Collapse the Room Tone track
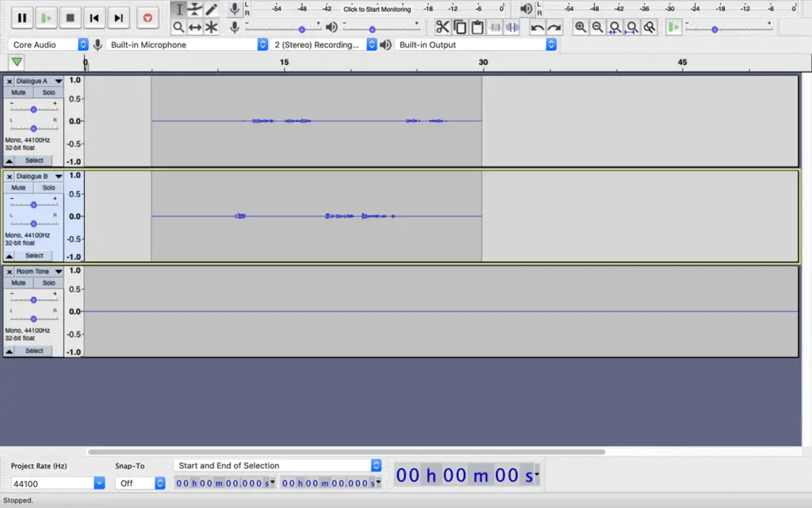This screenshot has height=508, width=812. coord(10,351)
